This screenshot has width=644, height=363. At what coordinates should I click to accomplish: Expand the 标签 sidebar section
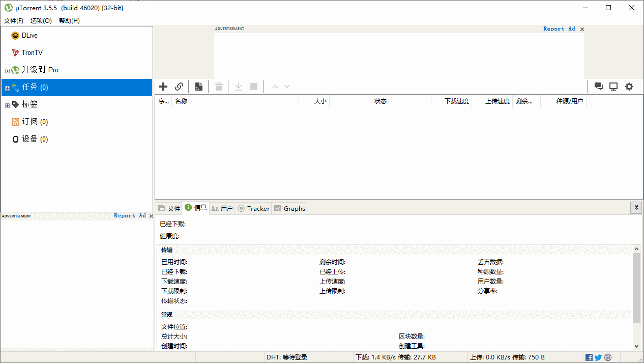7,104
